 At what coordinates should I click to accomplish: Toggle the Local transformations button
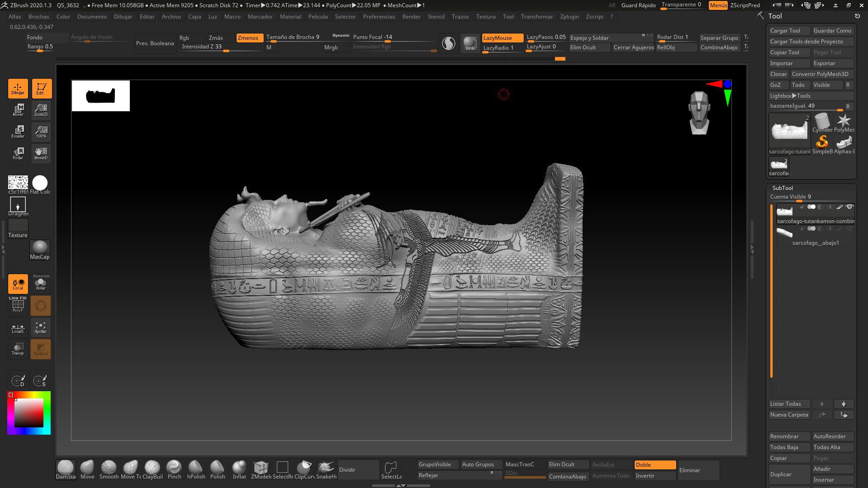click(18, 284)
